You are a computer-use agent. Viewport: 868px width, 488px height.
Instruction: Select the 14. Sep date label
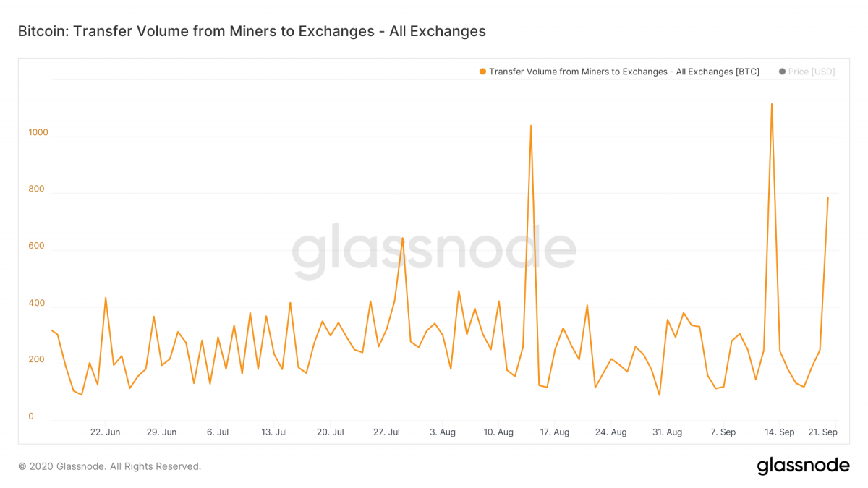779,432
